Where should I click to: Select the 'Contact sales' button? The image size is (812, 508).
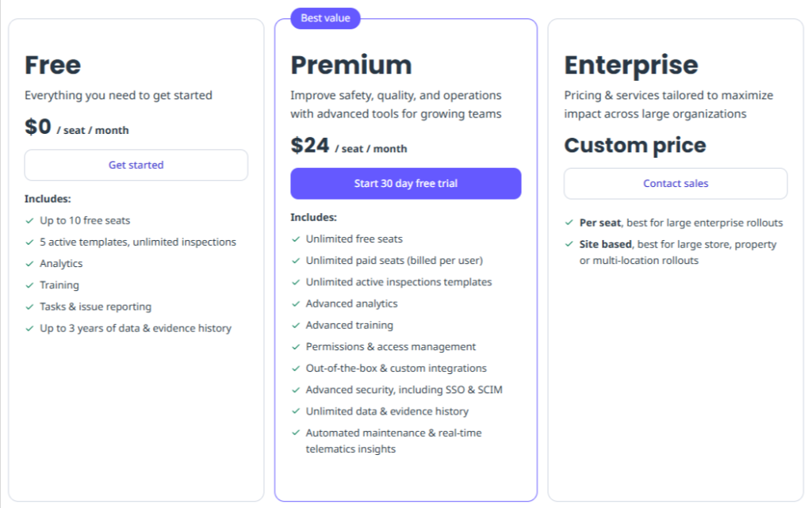coord(676,183)
